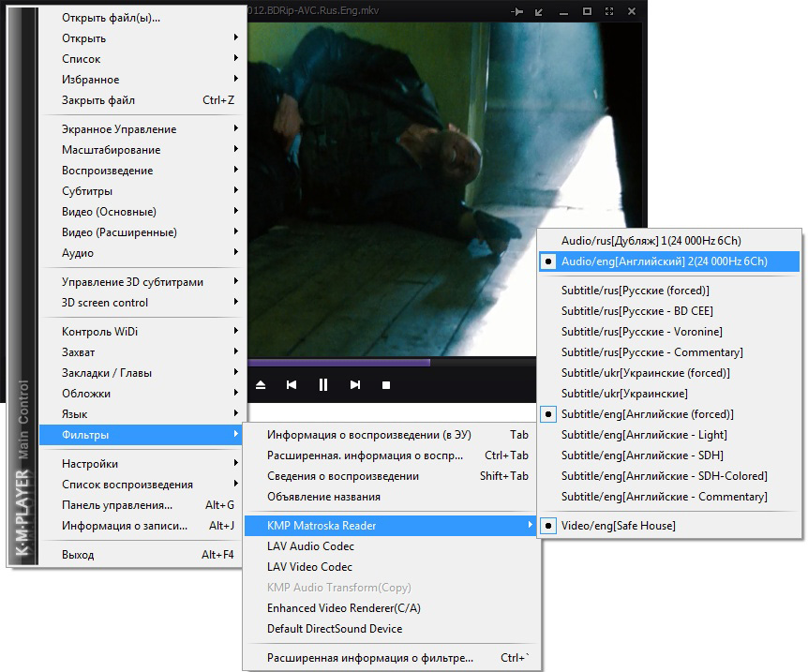Click the purple playback seek bar
Viewport: 808px width, 672px height.
pyautogui.click(x=337, y=362)
